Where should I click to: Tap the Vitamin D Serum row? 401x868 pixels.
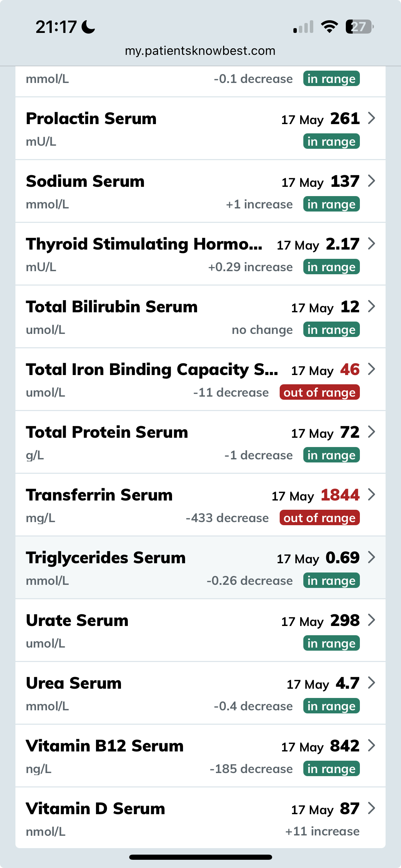click(x=200, y=819)
